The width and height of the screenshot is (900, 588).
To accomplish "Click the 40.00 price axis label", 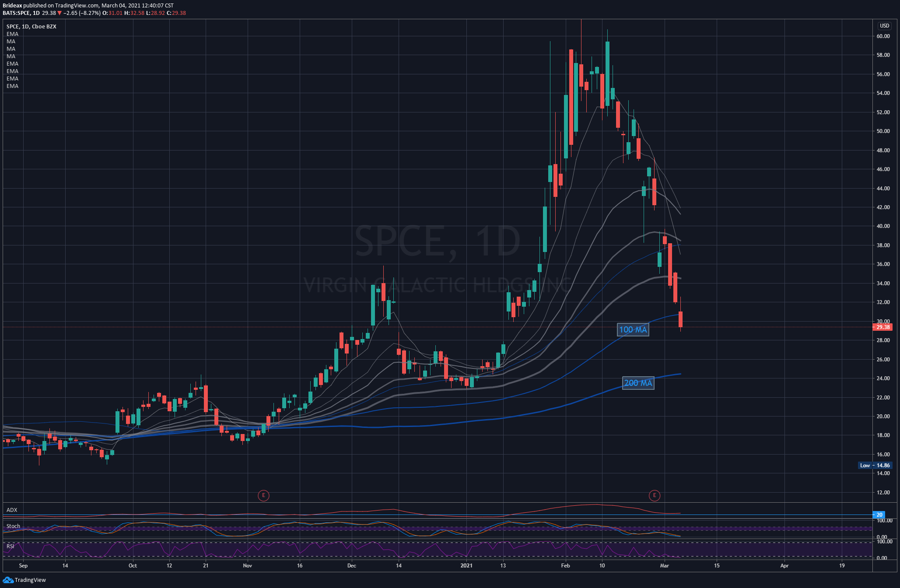I will (x=883, y=226).
